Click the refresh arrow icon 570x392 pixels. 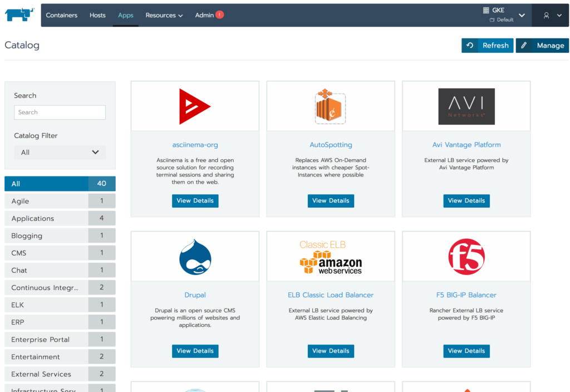[x=470, y=46]
